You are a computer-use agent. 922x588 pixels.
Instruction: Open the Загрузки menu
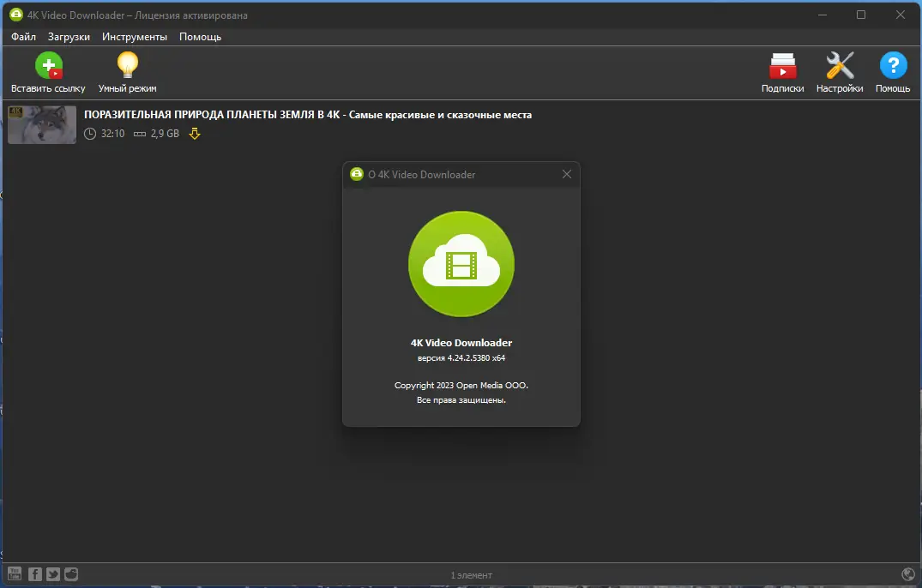tap(69, 36)
